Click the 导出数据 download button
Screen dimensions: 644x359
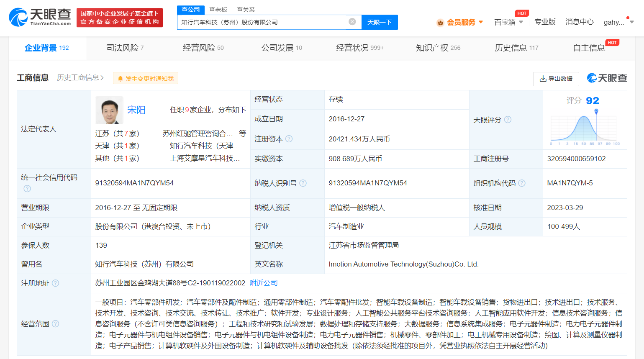click(556, 79)
